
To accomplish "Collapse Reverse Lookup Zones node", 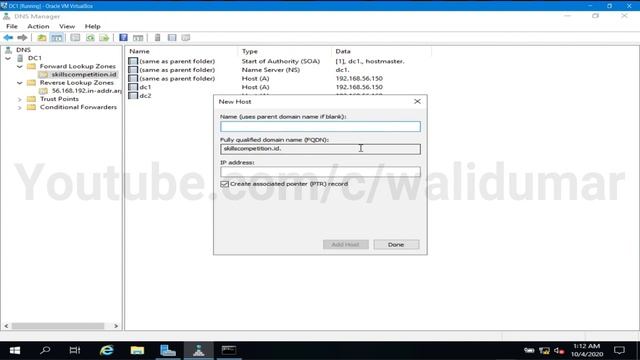I will pos(20,82).
